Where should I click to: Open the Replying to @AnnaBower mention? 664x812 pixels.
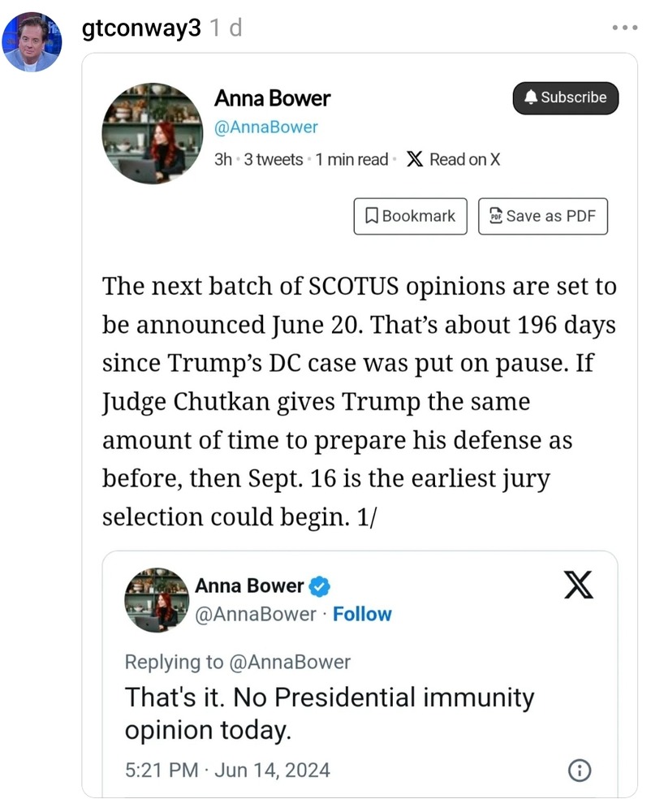tap(290, 663)
